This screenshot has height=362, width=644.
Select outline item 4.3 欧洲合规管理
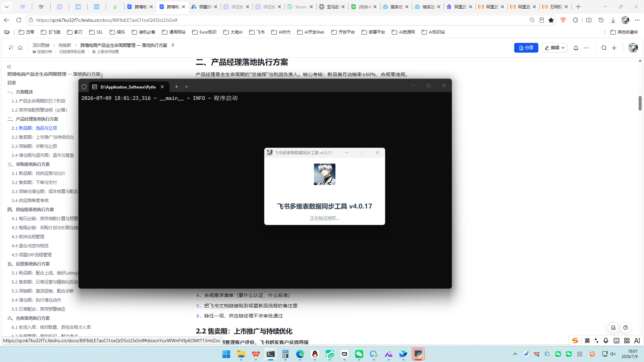28,237
